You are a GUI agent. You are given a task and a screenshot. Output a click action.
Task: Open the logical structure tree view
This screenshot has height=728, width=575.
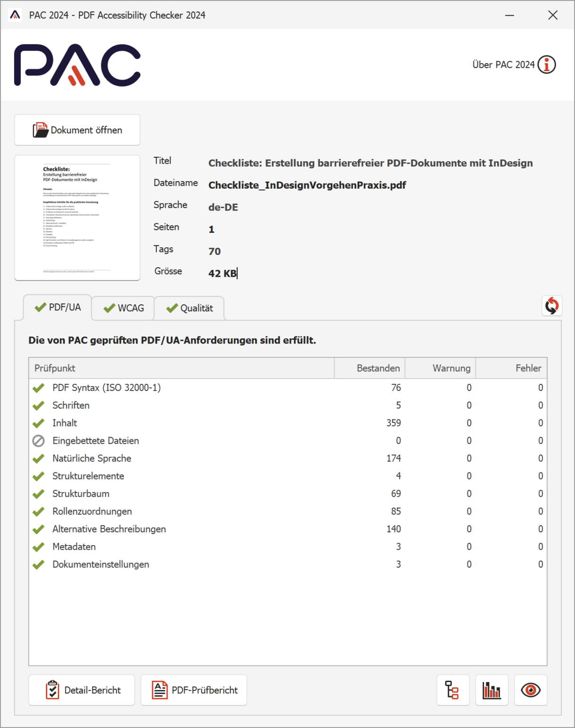[453, 690]
